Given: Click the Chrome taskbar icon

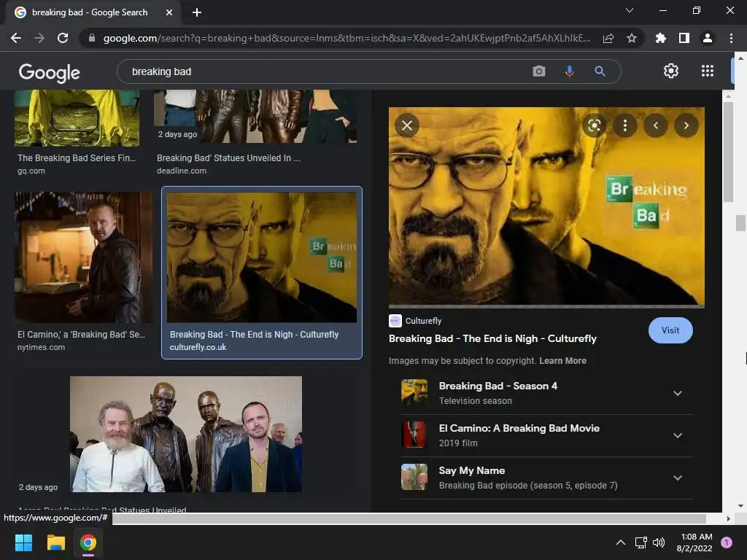Looking at the screenshot, I should coord(88,542).
